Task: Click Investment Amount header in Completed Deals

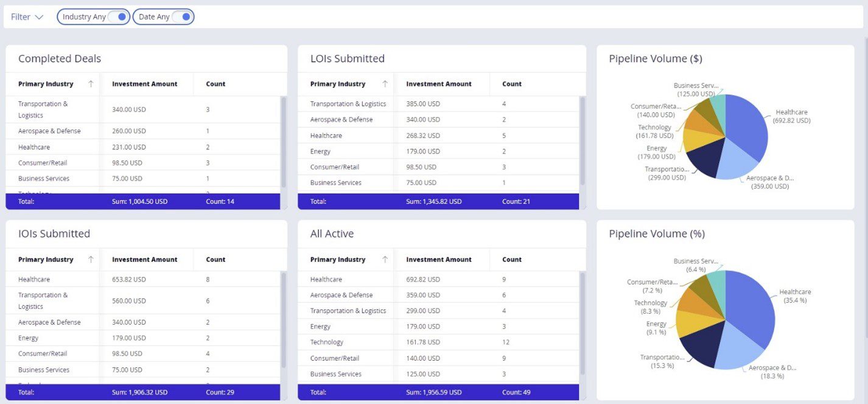Action: pos(145,84)
